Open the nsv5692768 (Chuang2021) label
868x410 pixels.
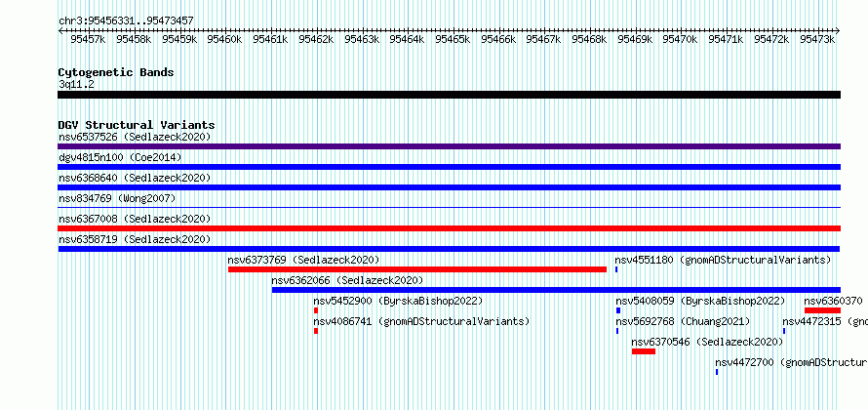coord(683,321)
